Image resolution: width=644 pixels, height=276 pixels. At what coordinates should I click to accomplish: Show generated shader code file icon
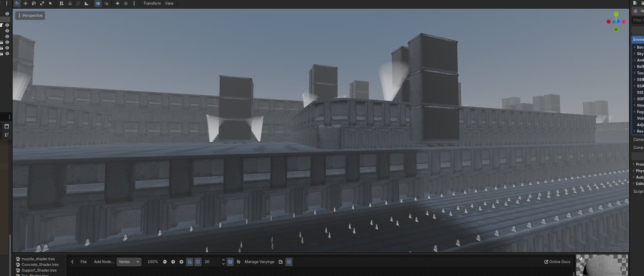point(281,262)
